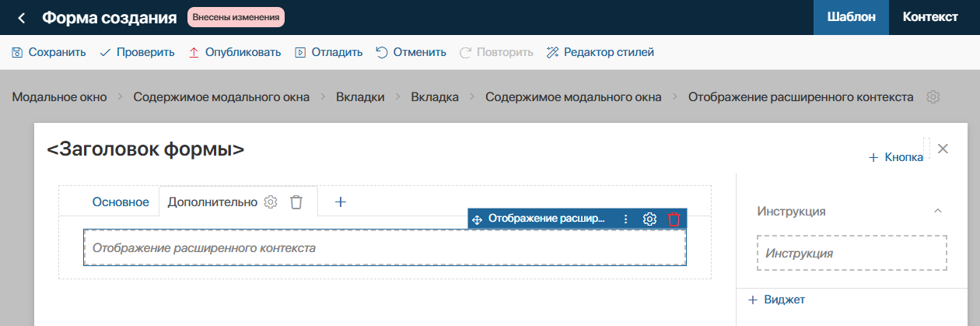Select Модальное окно in the breadcrumb
Image resolution: width=980 pixels, height=326 pixels.
[x=58, y=97]
